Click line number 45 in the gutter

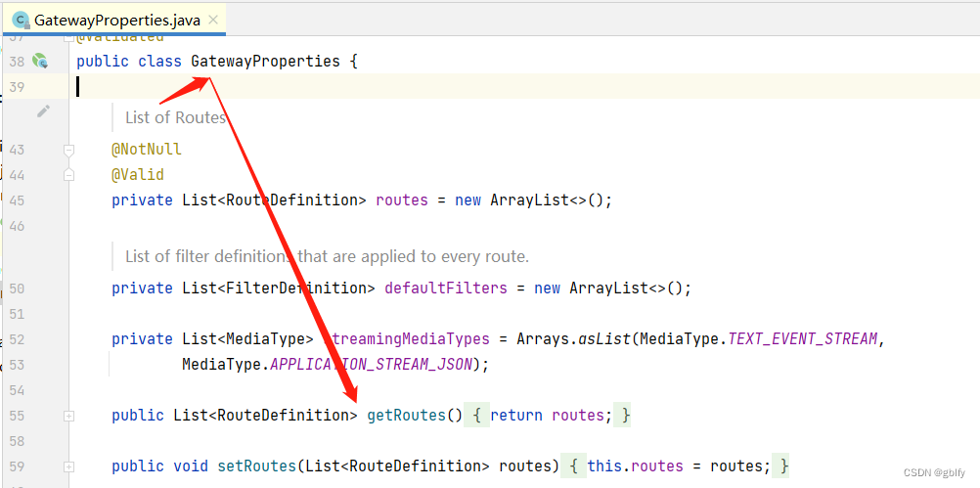(x=17, y=200)
